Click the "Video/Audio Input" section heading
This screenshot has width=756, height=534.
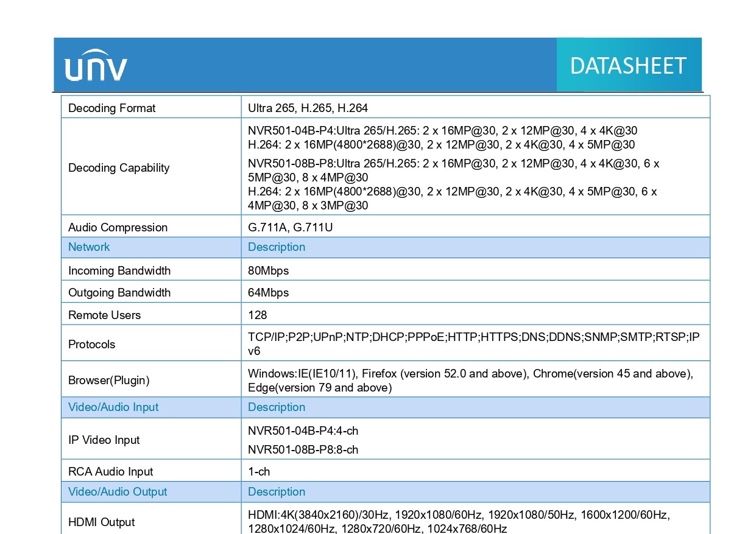113,407
